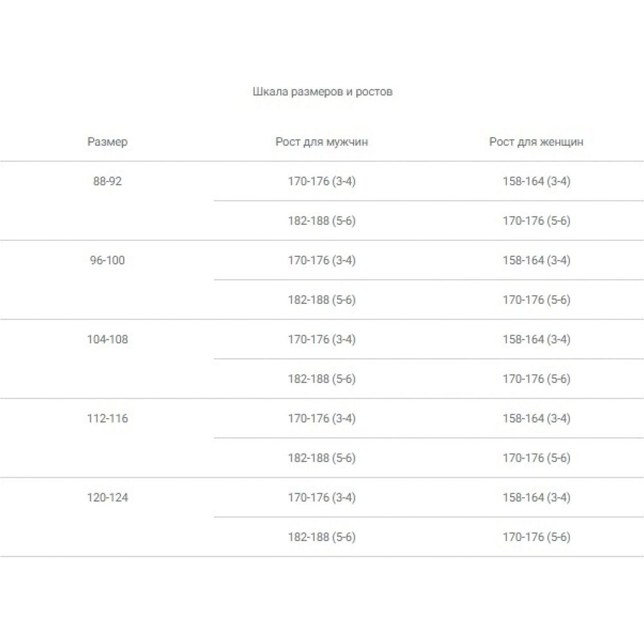This screenshot has width=644, height=644.
Task: Select the 120-124 size cell
Action: [107, 498]
